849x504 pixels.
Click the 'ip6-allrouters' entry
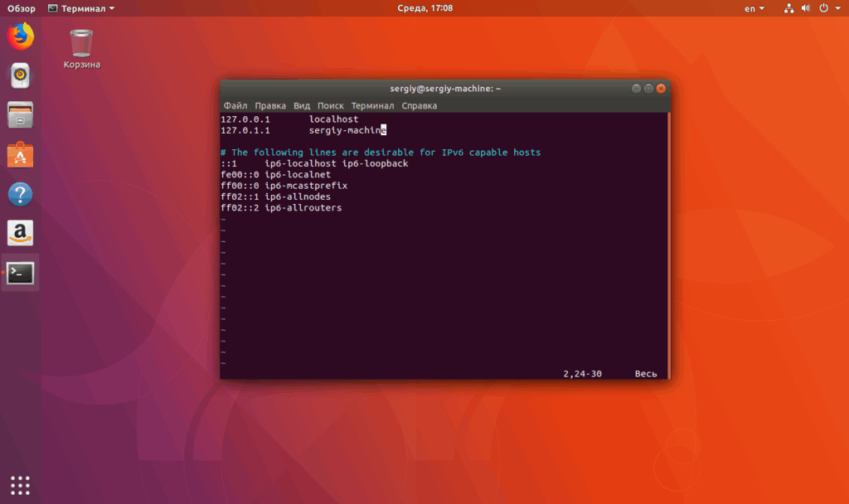(303, 208)
